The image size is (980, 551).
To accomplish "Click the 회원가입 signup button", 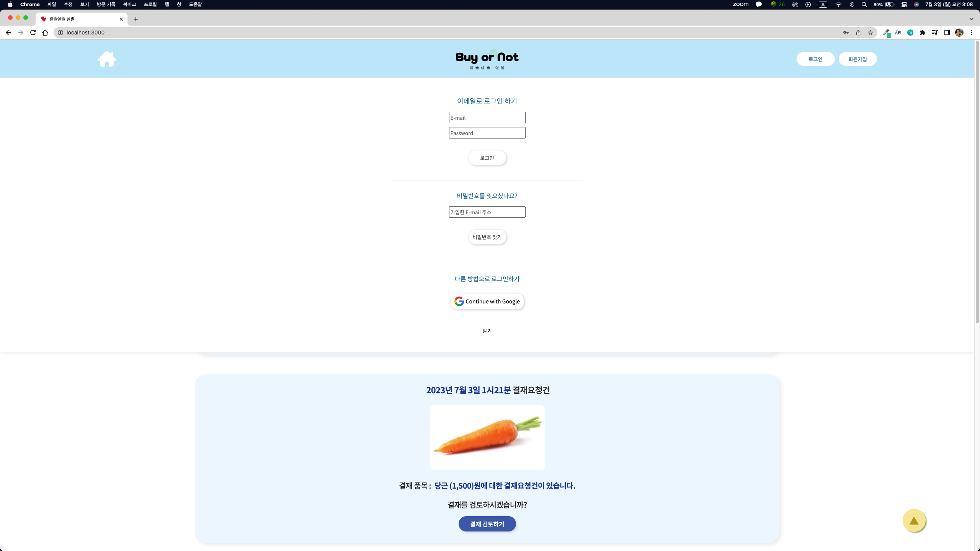I will coord(857,59).
